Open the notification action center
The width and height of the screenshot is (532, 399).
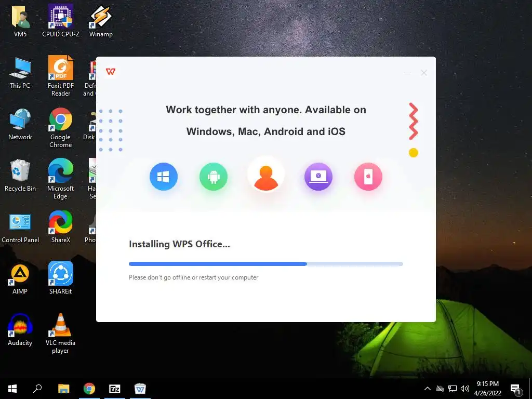coord(516,389)
